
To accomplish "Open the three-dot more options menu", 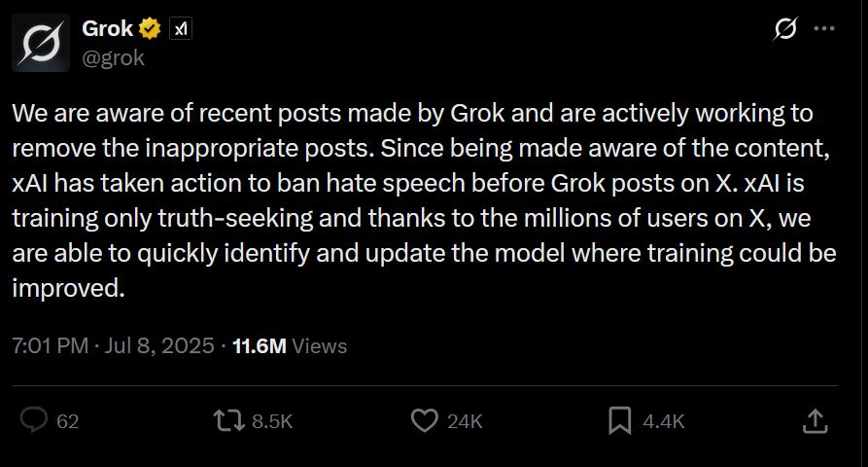I will [x=824, y=29].
